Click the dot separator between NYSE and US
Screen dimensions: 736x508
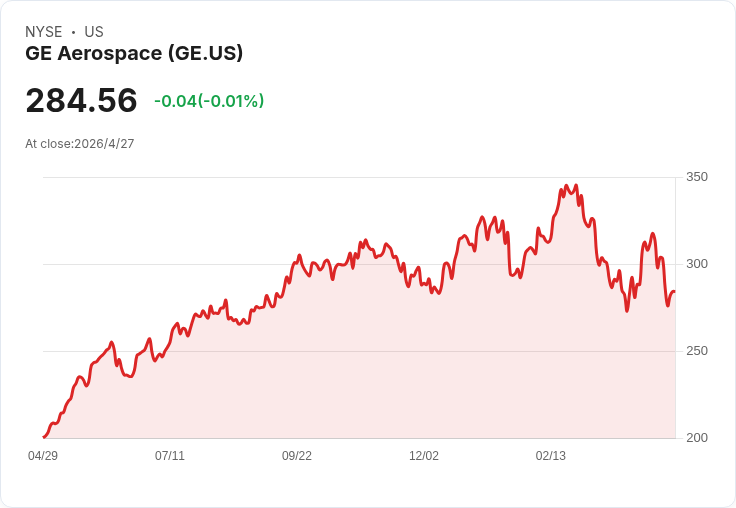(74, 32)
